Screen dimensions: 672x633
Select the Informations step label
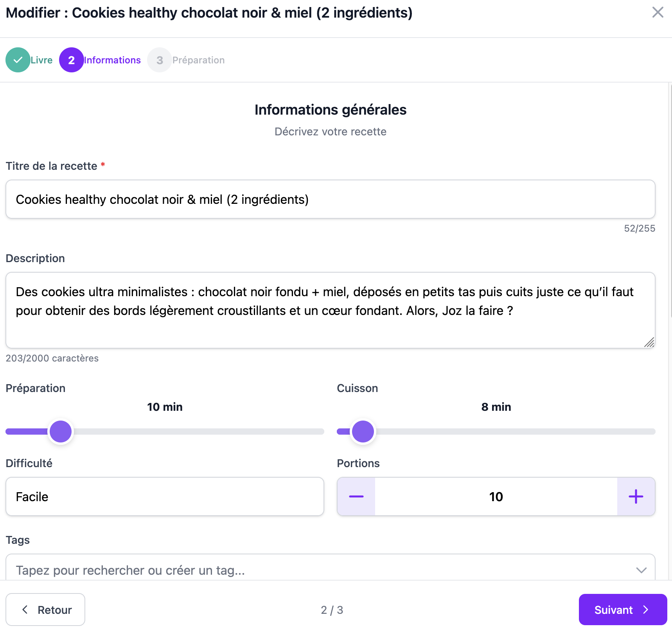tap(112, 60)
